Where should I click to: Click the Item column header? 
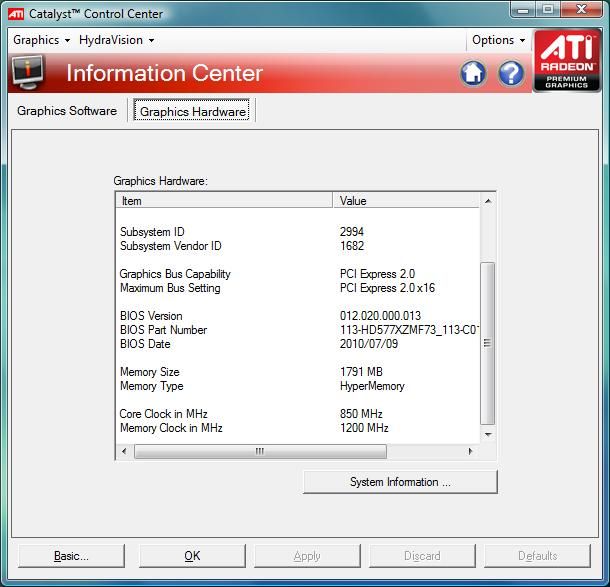pos(224,201)
